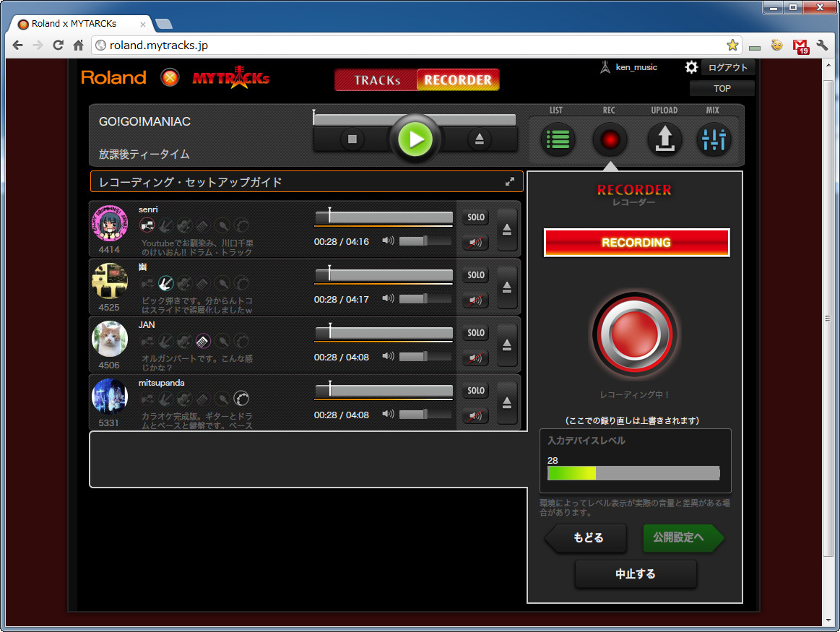Open the LIST panel with the green list icon
Screen dimensions: 840x632
558,140
